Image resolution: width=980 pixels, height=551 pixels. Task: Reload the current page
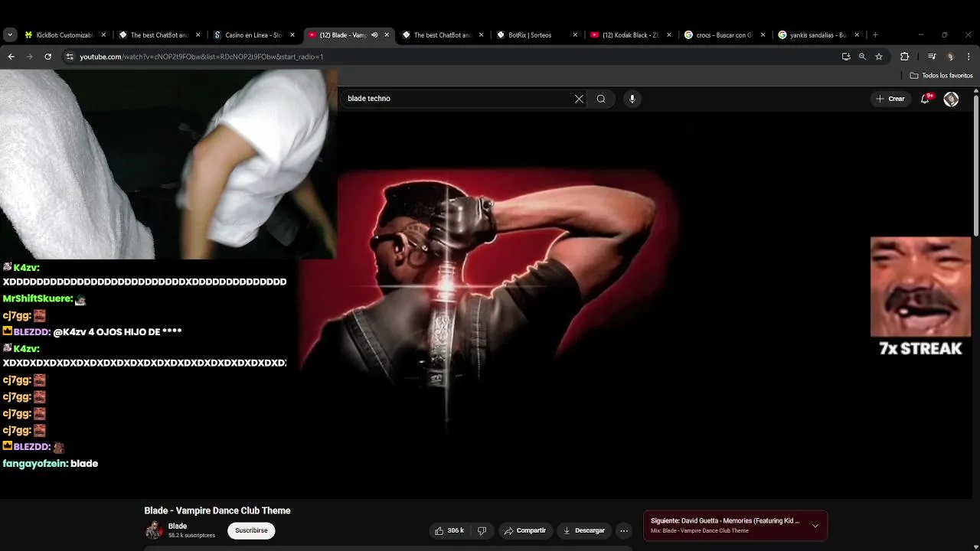(x=47, y=57)
